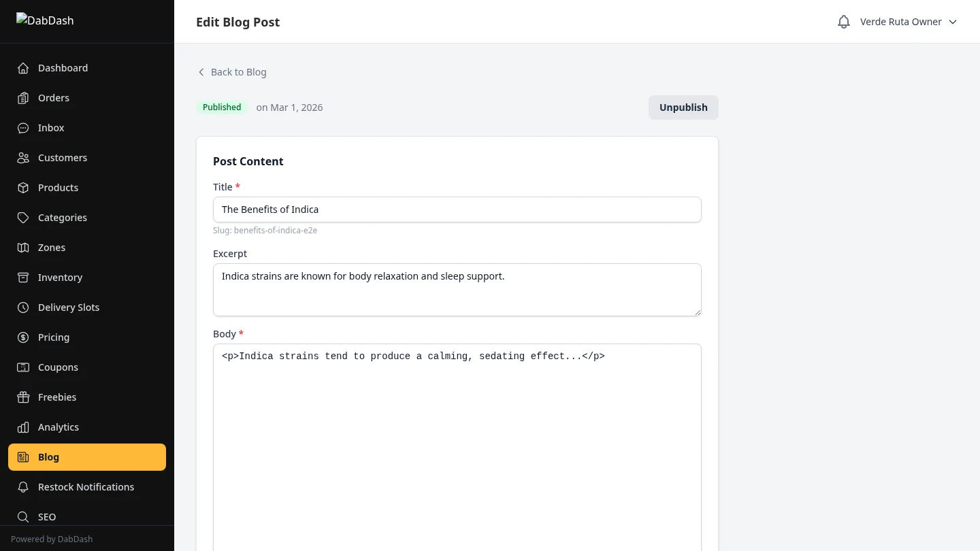This screenshot has width=980, height=551.
Task: Select Blog in the sidebar menu
Action: point(48,457)
